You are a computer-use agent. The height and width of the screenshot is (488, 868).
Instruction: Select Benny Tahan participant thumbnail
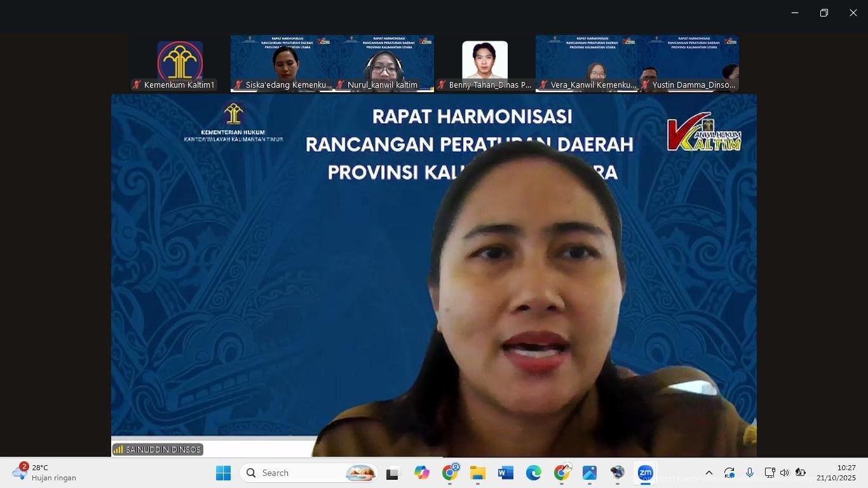point(485,64)
